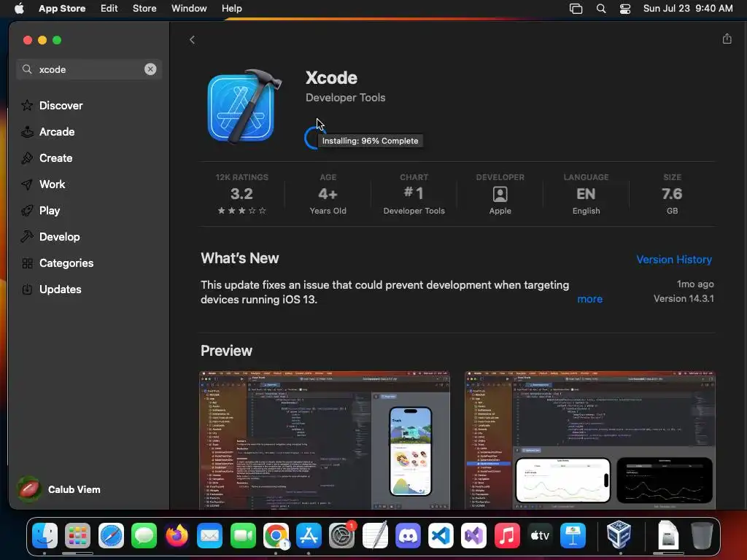Launch VirtualBox from the Dock
The height and width of the screenshot is (560, 747).
tap(619, 535)
